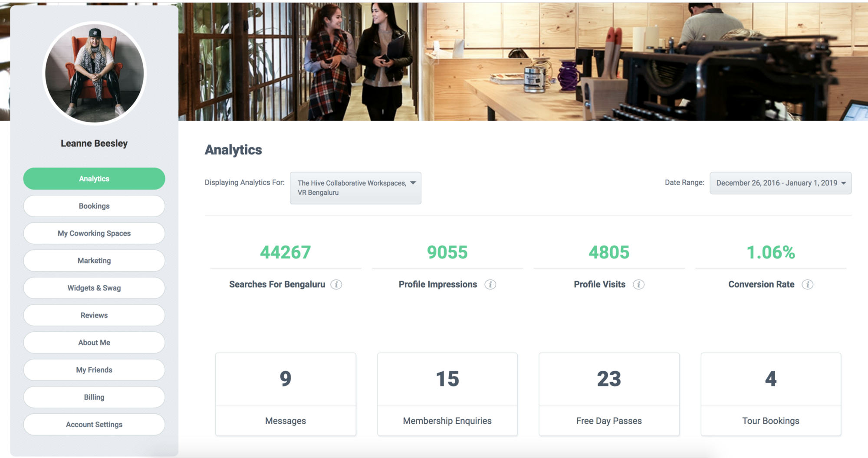The width and height of the screenshot is (868, 458).
Task: Click the Conversion Rate label
Action: pyautogui.click(x=761, y=285)
